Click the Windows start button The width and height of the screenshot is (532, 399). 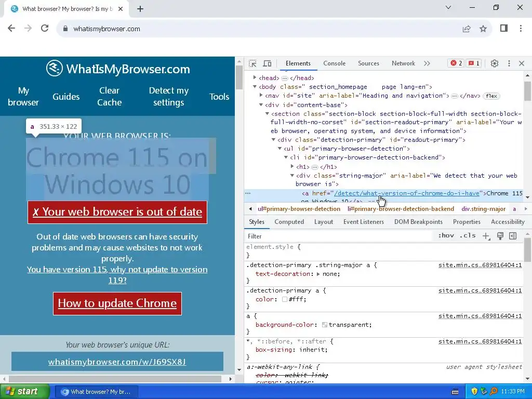pyautogui.click(x=24, y=392)
